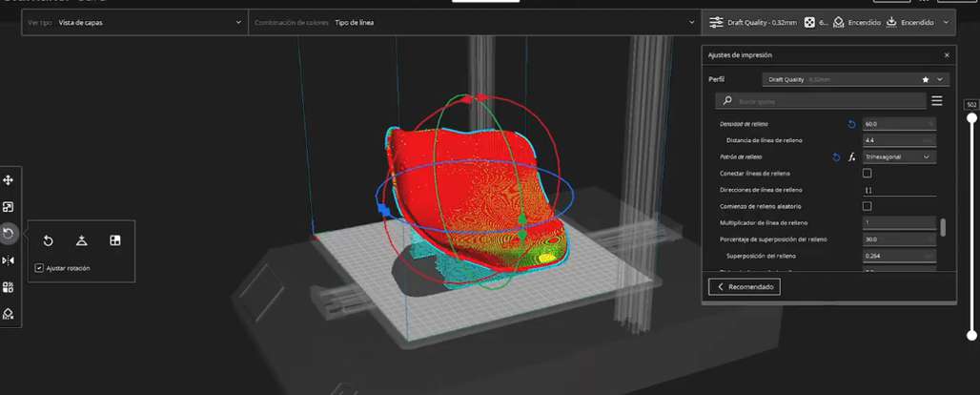
Task: Click the Patrón de relleno label
Action: click(x=741, y=157)
